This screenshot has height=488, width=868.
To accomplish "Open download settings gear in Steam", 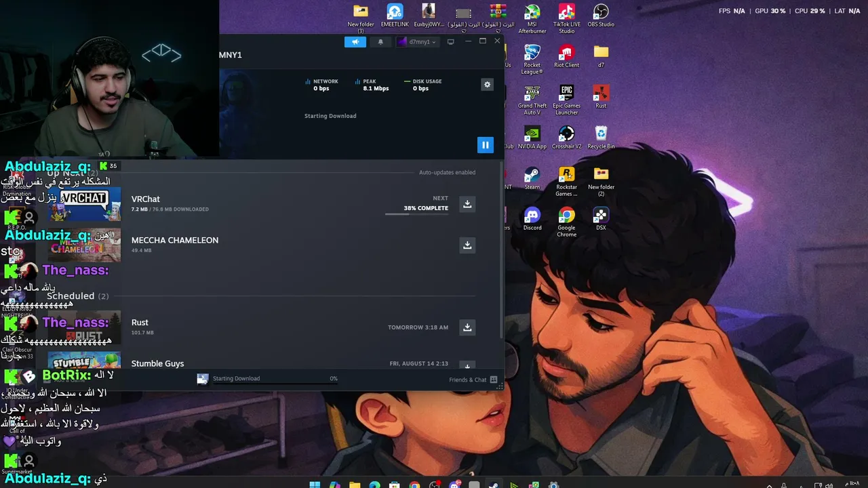I will 487,85.
